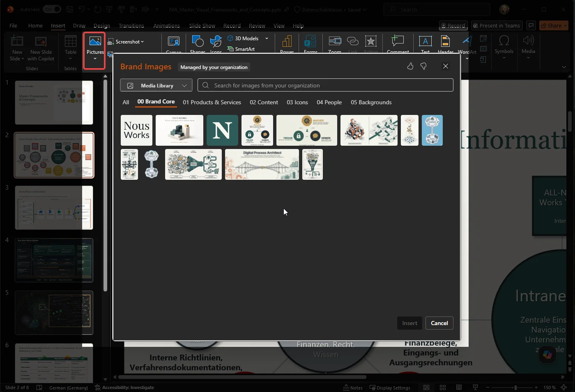The height and width of the screenshot is (392, 575).
Task: Show the 05 Backgrounds tab
Action: tap(371, 102)
